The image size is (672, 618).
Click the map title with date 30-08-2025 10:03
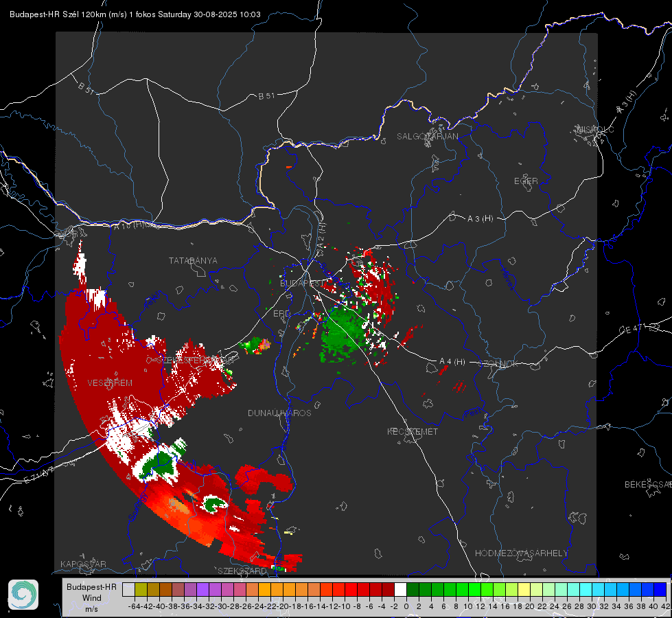pyautogui.click(x=135, y=14)
